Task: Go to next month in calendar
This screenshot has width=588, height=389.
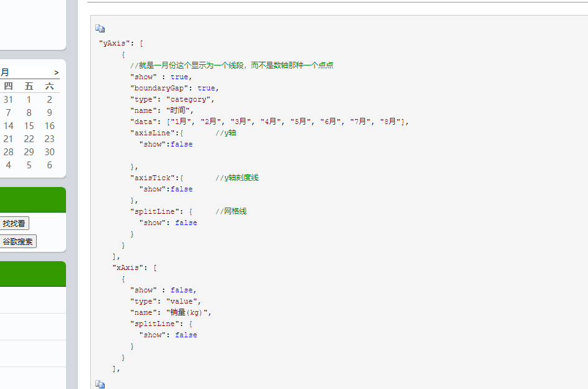Action: click(56, 72)
